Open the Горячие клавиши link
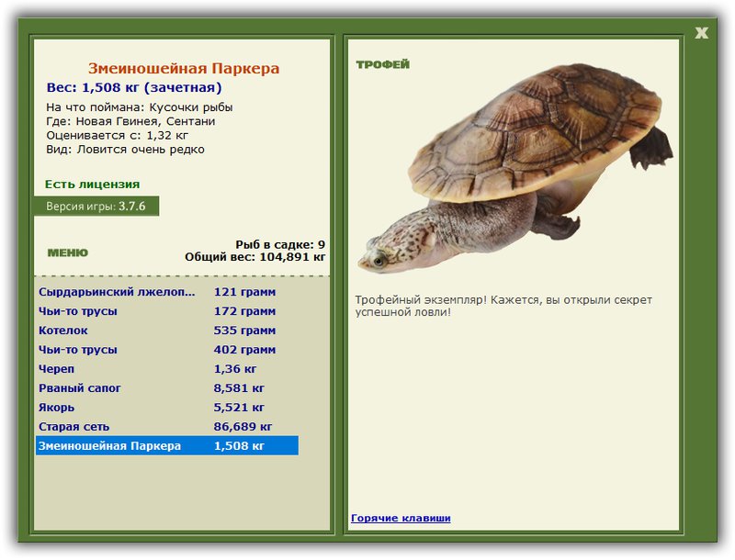The height and width of the screenshot is (560, 735). click(401, 518)
